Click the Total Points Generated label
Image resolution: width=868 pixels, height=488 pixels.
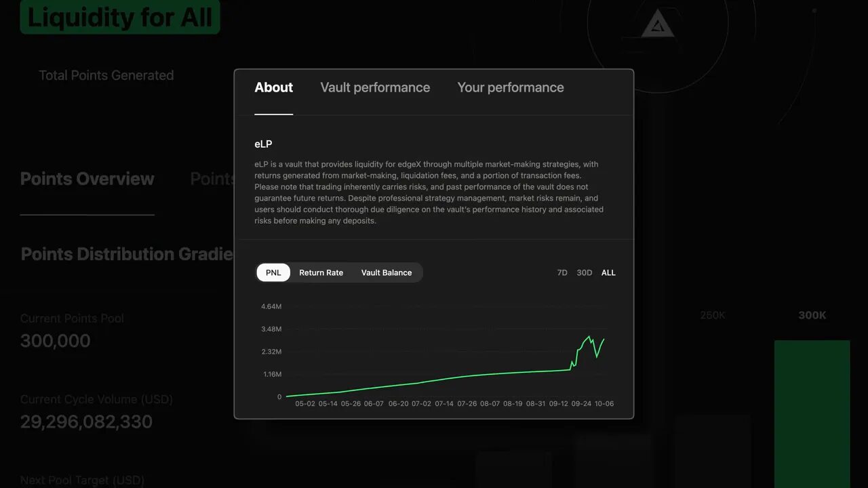click(106, 75)
